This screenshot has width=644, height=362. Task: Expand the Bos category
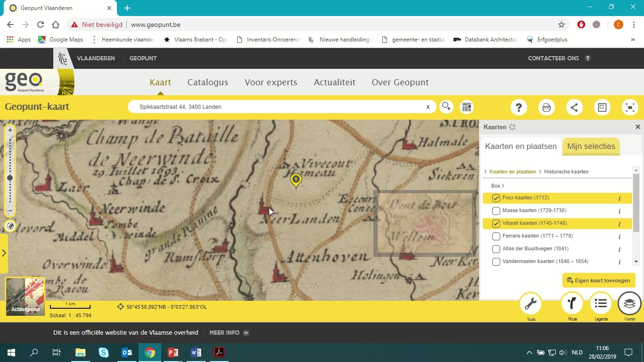coord(497,186)
